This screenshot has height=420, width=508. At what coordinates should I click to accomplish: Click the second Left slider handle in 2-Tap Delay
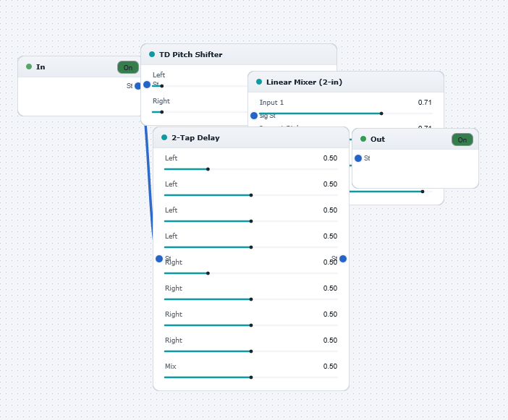pos(251,195)
